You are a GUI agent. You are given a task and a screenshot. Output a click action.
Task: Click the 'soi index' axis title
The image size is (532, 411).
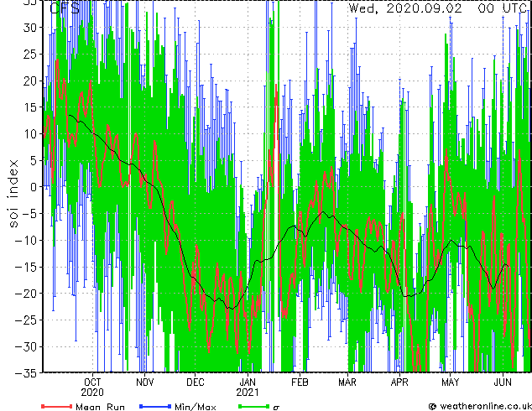(x=13, y=193)
